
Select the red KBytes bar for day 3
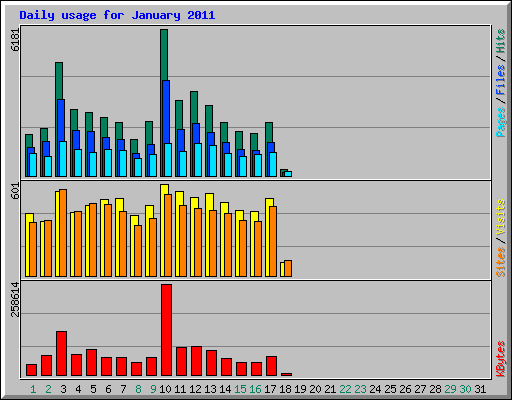coord(61,353)
